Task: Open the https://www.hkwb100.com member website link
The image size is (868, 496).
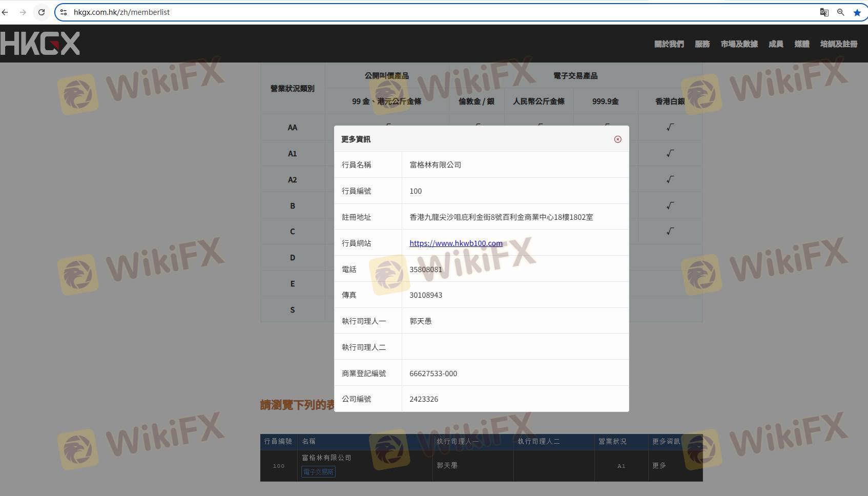Action: point(456,243)
